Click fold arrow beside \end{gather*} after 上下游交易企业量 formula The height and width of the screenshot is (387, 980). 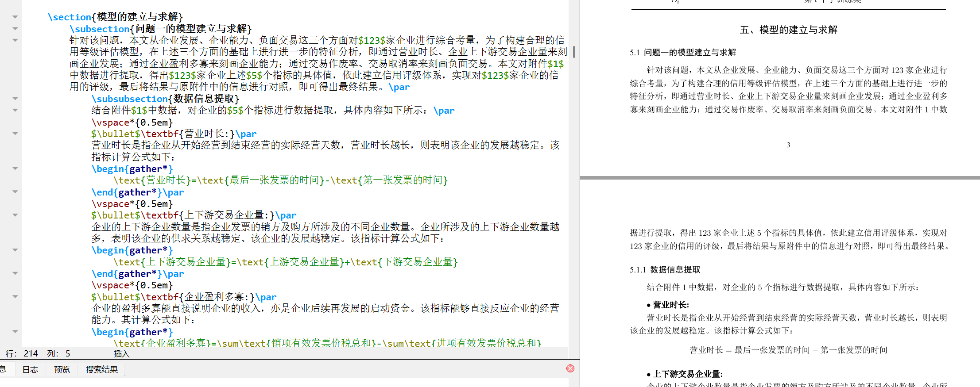[15, 273]
